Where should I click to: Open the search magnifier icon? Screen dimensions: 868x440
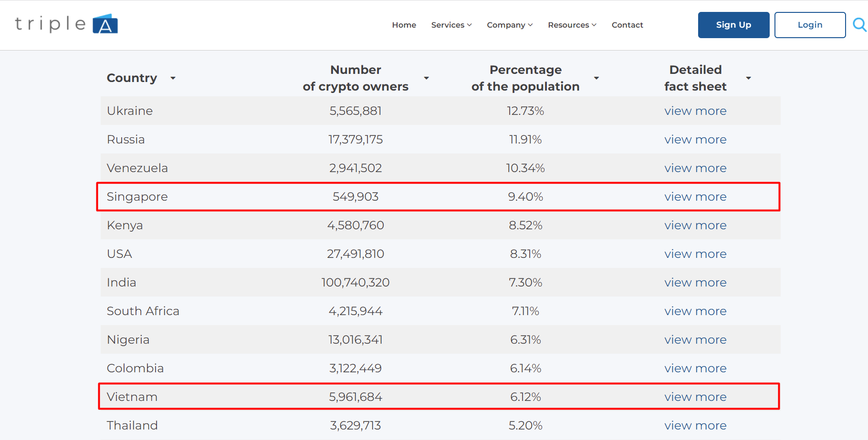[x=859, y=24]
